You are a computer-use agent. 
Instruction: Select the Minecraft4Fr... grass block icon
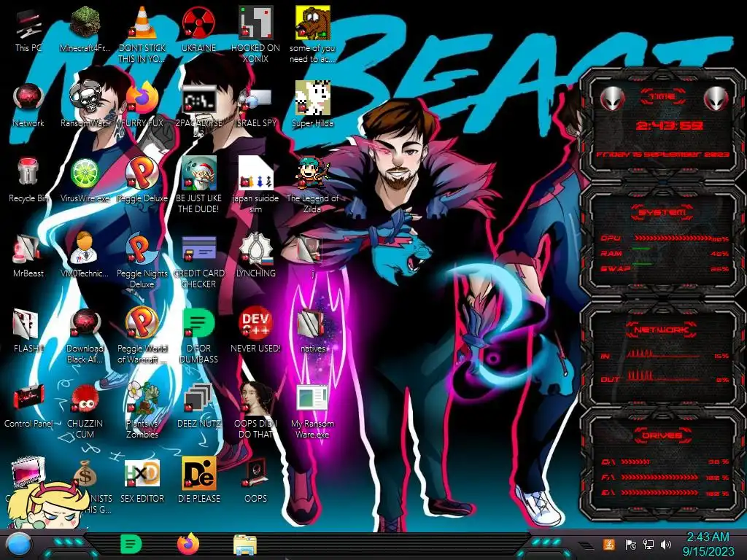85,23
